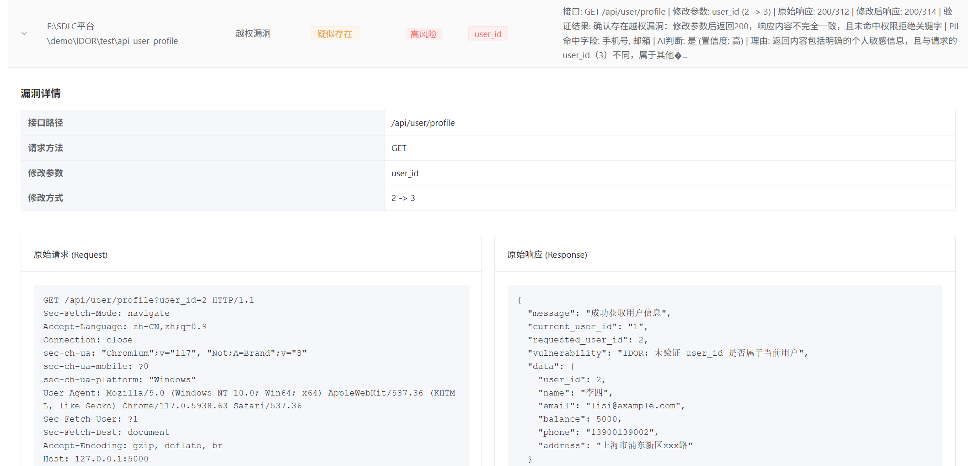
Task: Click the email line in response JSON
Action: click(x=611, y=406)
